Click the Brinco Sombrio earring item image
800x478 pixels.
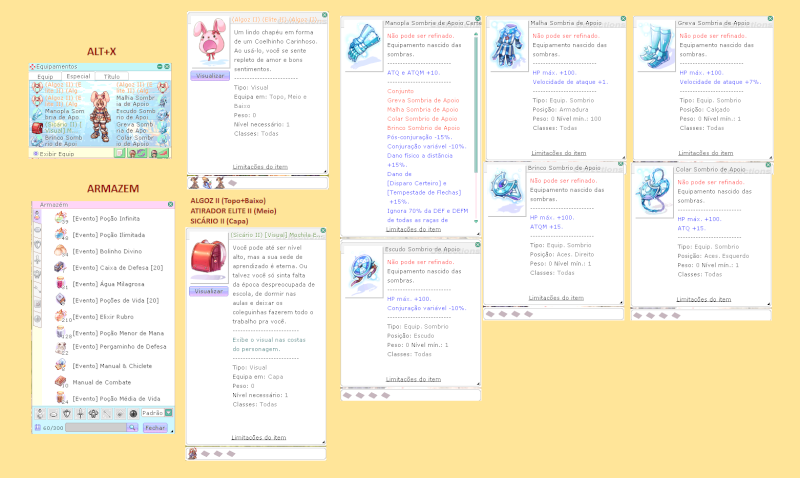(506, 191)
